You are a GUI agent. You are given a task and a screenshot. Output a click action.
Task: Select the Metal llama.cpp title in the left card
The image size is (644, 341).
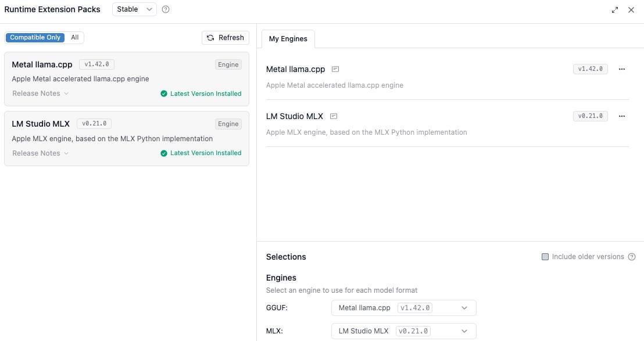point(42,64)
